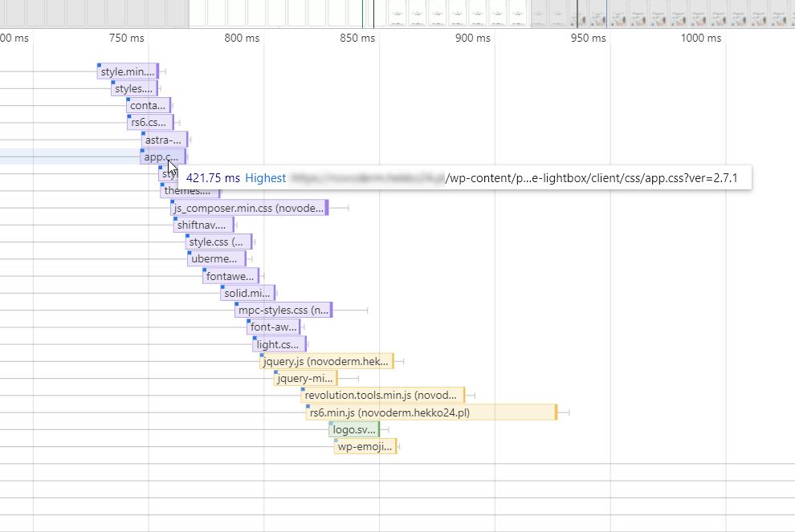This screenshot has width=795, height=532.
Task: Select the wp-emoji... script request
Action: tap(365, 446)
